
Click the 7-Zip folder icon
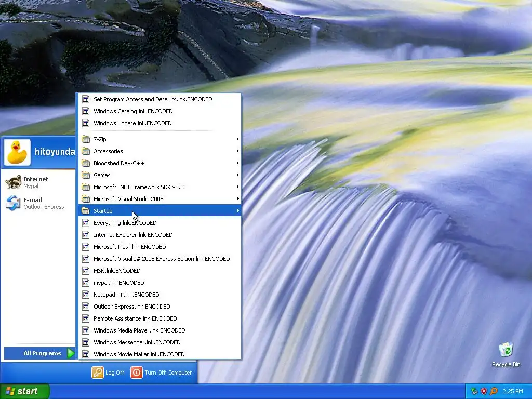click(x=86, y=139)
